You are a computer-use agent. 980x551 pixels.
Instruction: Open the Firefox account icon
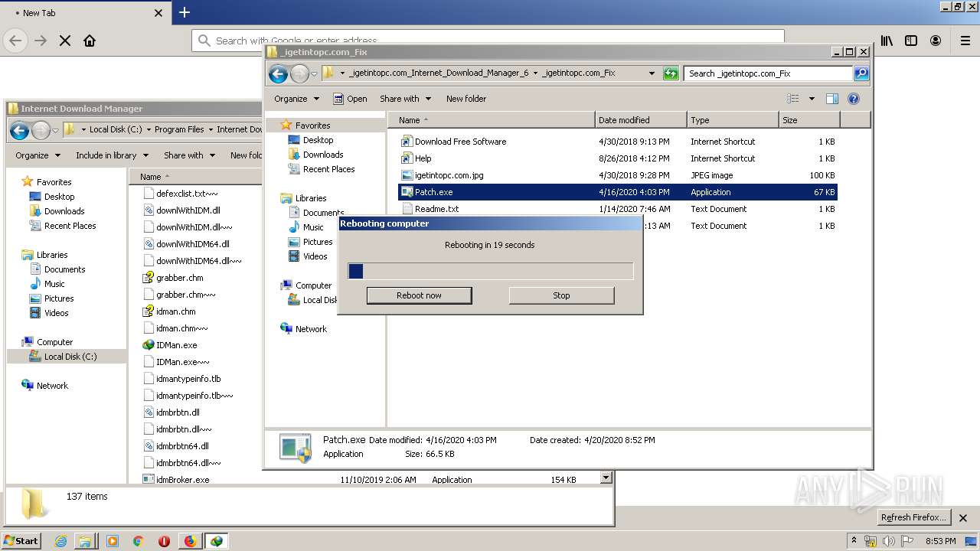936,41
